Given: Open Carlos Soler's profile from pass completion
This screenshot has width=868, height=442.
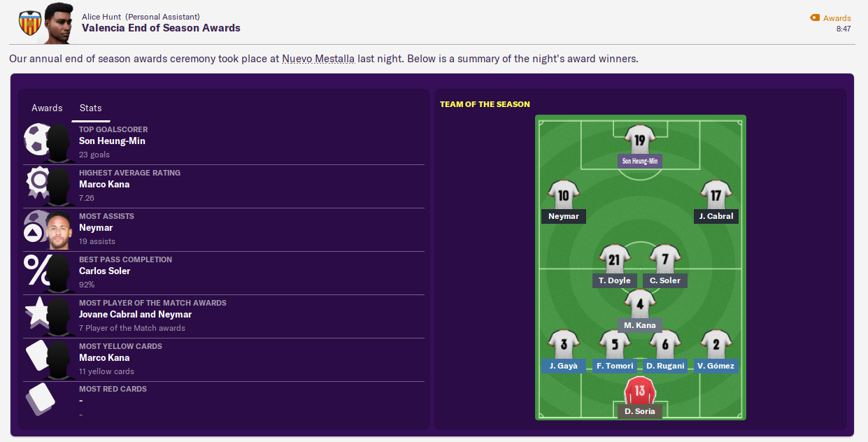Looking at the screenshot, I should [x=105, y=271].
